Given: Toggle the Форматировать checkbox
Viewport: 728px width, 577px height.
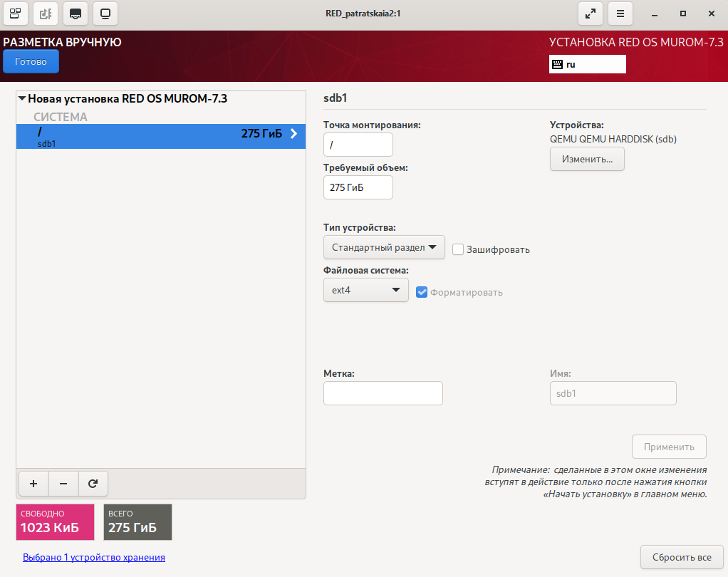Looking at the screenshot, I should (x=422, y=293).
